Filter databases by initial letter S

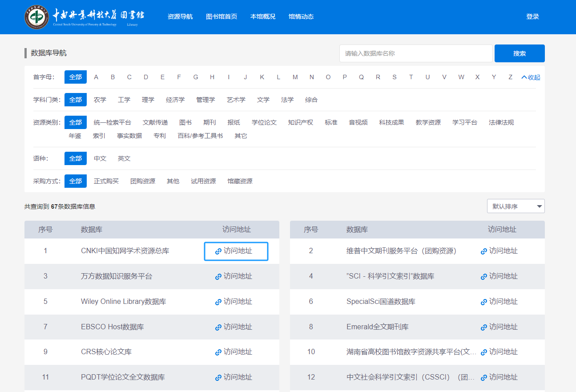pos(394,77)
